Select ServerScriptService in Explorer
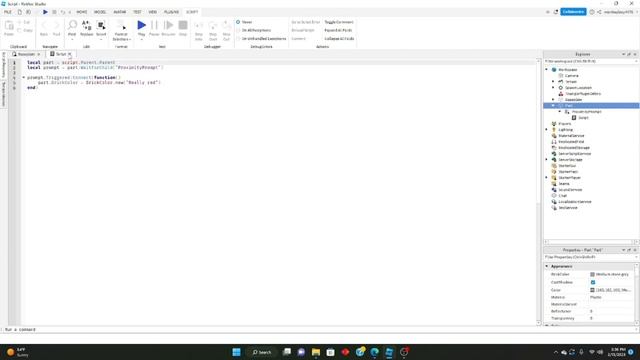Viewport: 640px width, 360px height. click(x=574, y=154)
